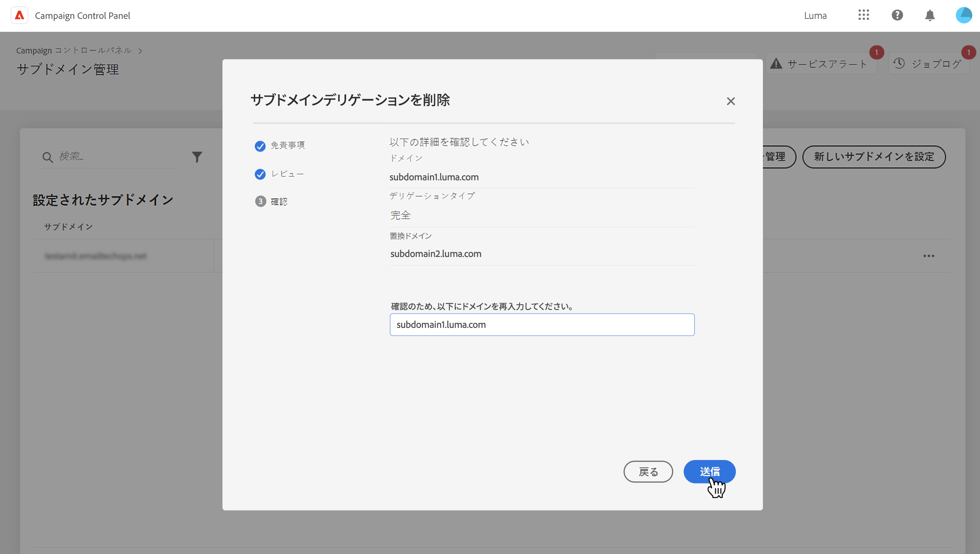Click the Campaign コントロールパネル breadcrumb link
This screenshot has height=554, width=980.
pyautogui.click(x=74, y=50)
